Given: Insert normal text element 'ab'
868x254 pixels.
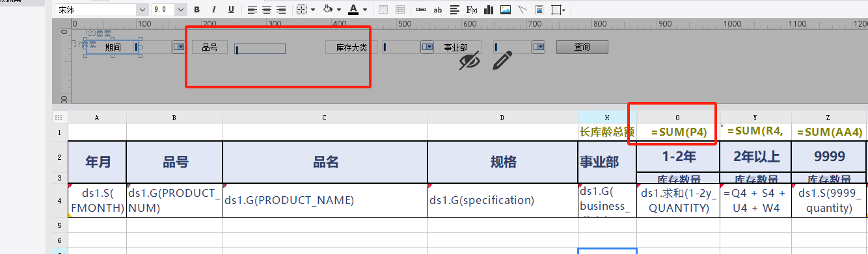Looking at the screenshot, I should [x=438, y=10].
